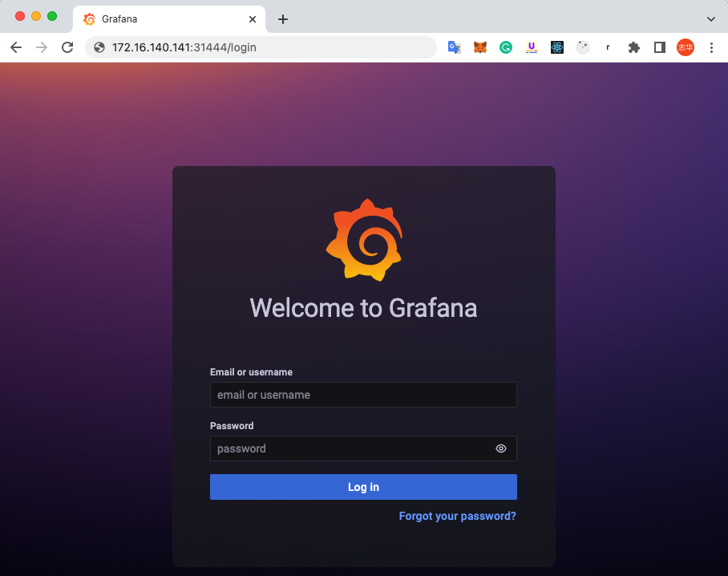728x576 pixels.
Task: Open the Grammarly extension
Action: (x=506, y=47)
